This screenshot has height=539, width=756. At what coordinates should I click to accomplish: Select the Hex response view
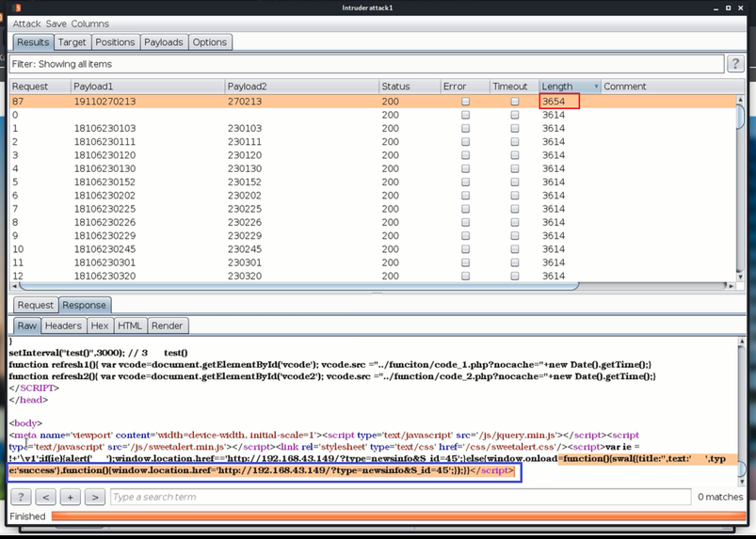[x=100, y=325]
